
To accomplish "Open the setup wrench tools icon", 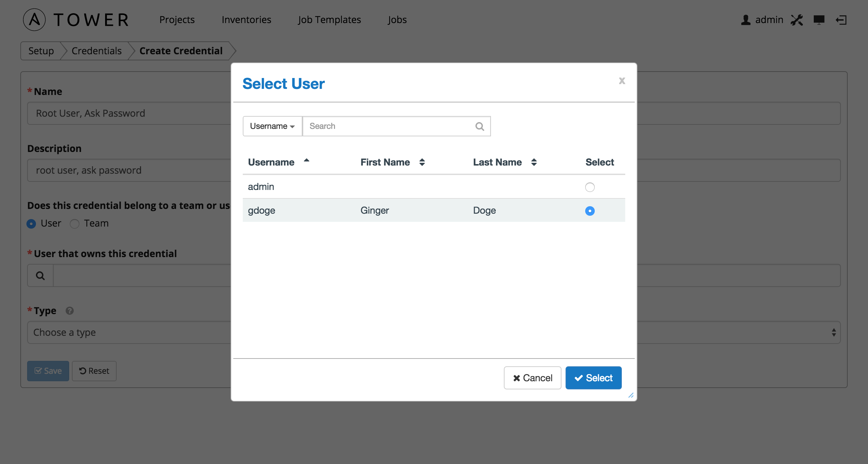I will click(x=797, y=20).
